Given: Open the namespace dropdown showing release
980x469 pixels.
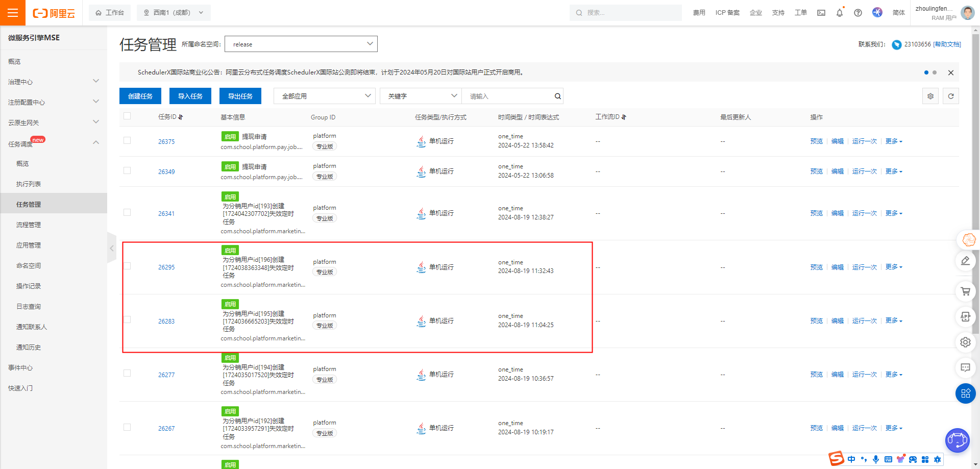Looking at the screenshot, I should click(x=301, y=44).
